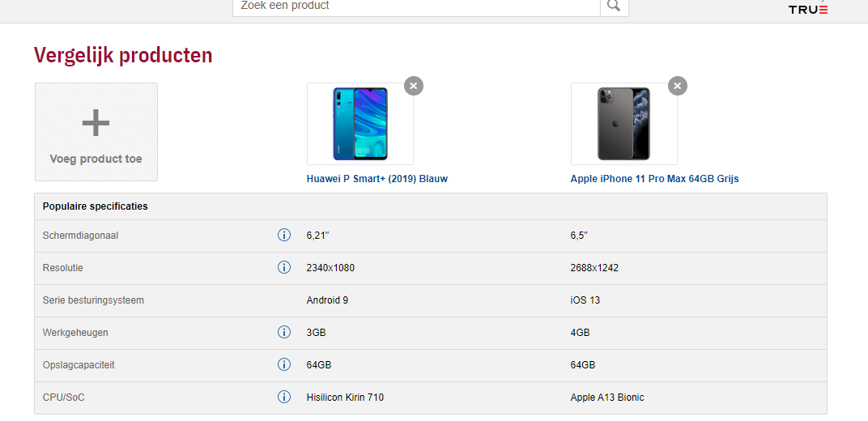The width and height of the screenshot is (868, 421).
Task: Select the Serie besturingsysteem row label
Action: click(x=93, y=300)
